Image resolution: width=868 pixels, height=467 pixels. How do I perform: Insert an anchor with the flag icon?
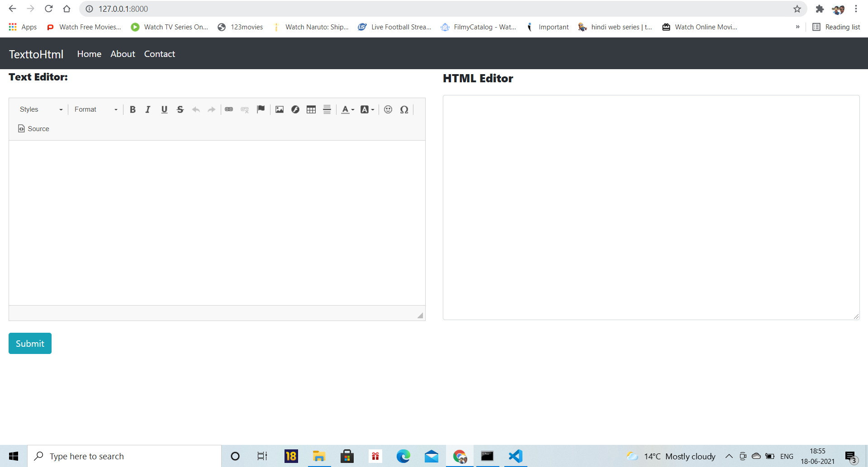pos(261,109)
